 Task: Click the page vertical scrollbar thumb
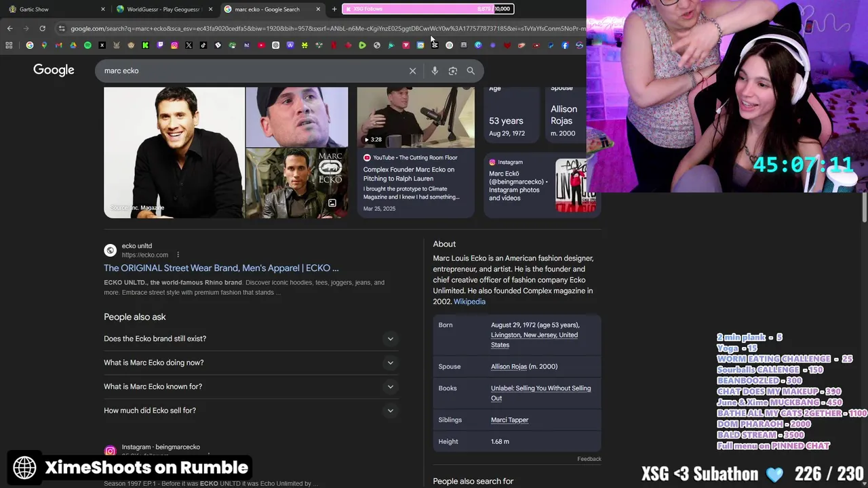(x=864, y=207)
